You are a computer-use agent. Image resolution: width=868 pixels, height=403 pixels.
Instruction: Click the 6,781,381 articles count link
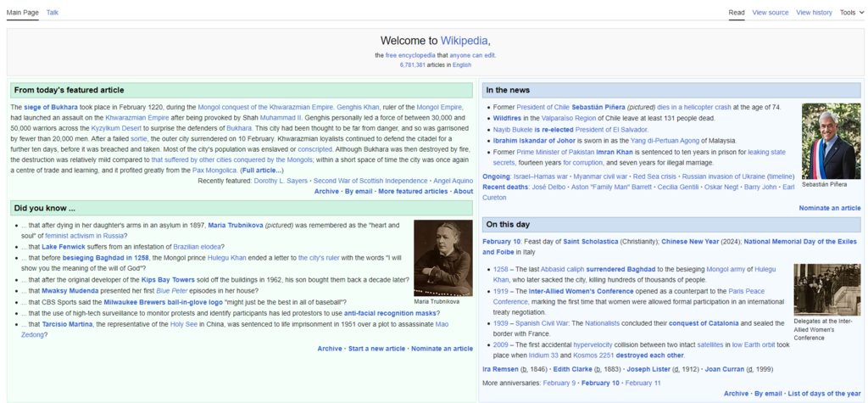pyautogui.click(x=413, y=64)
